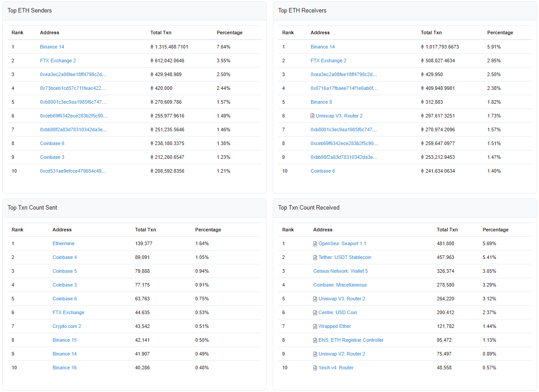Open FTX Exchange 2 in Top ETH Receivers
This screenshot has height=392, width=539.
pyautogui.click(x=328, y=61)
